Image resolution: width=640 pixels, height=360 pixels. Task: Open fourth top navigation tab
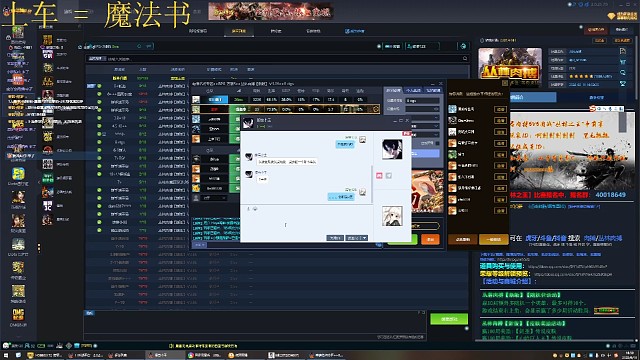(x=313, y=31)
